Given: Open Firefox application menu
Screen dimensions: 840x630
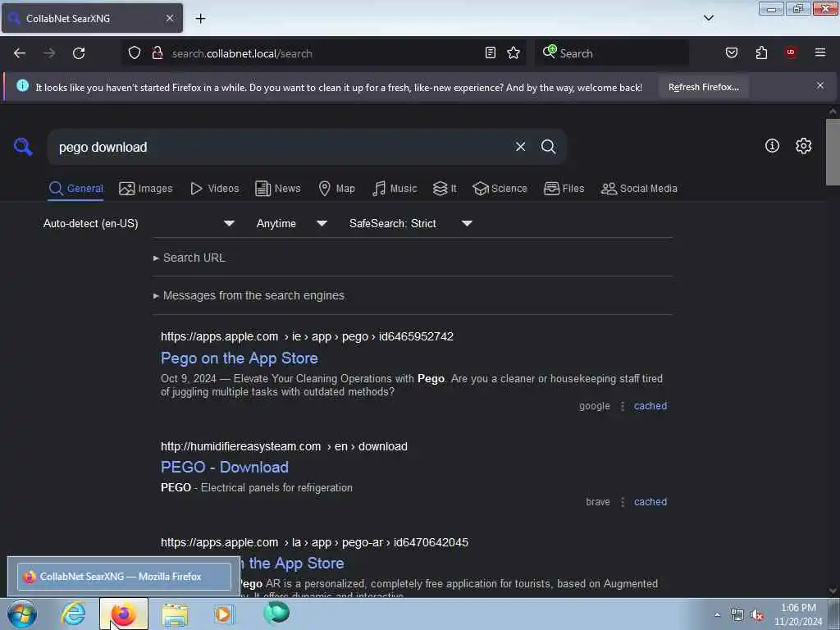Looking at the screenshot, I should click(820, 52).
